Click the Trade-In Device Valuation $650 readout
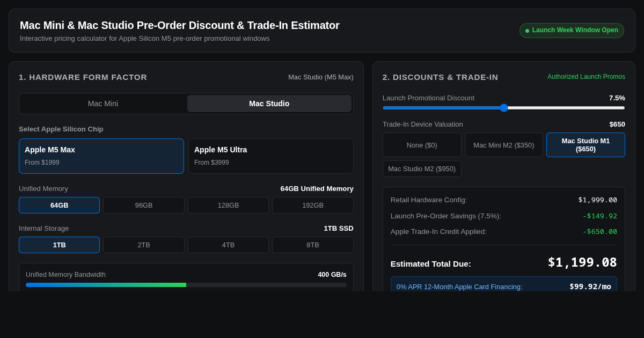Viewport: 644px width, 338px height. pyautogui.click(x=617, y=124)
